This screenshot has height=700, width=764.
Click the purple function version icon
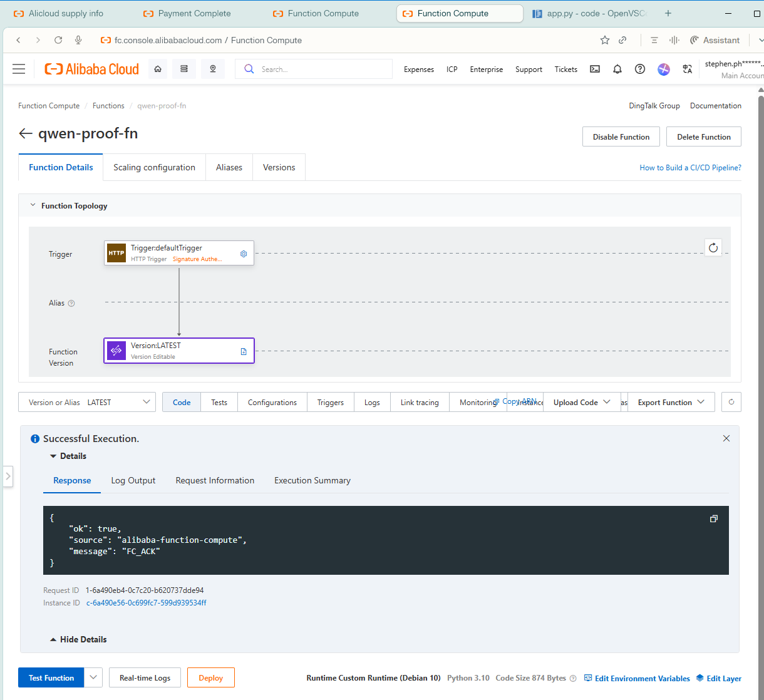(x=116, y=351)
